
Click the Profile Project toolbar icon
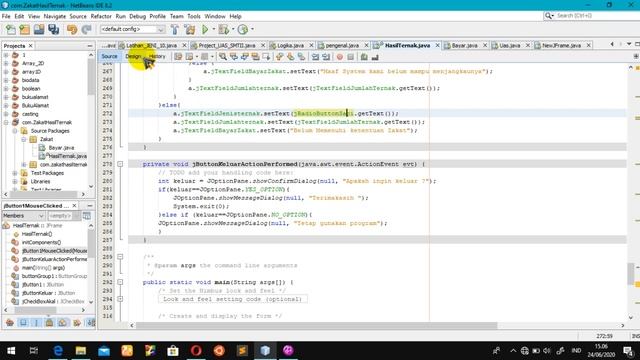tap(243, 29)
